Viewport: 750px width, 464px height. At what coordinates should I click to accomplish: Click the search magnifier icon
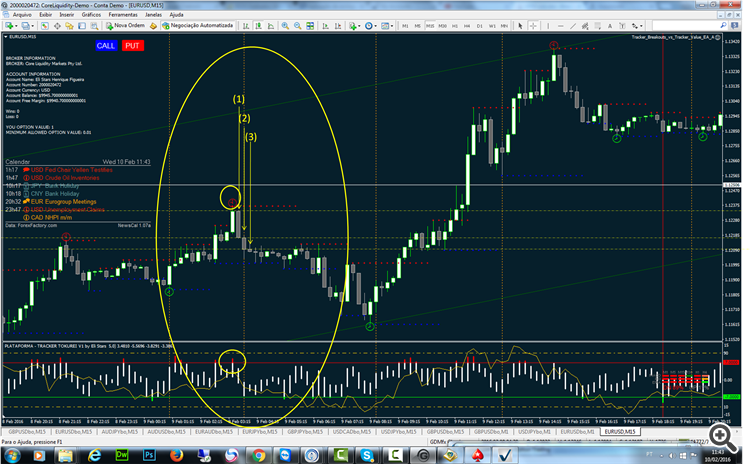click(723, 25)
